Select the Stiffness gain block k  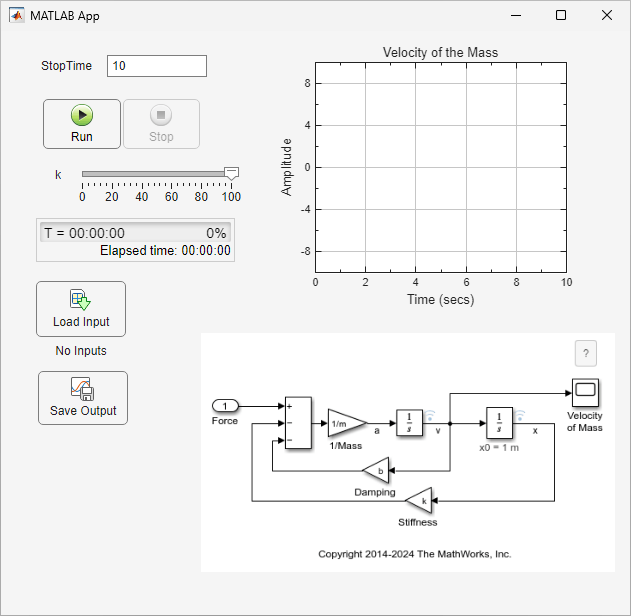(x=419, y=501)
